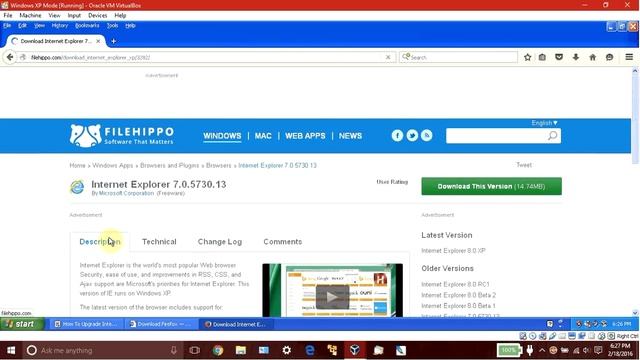This screenshot has width=640, height=360.
Task: Open Task View on Windows taskbar
Action: pos(195,350)
